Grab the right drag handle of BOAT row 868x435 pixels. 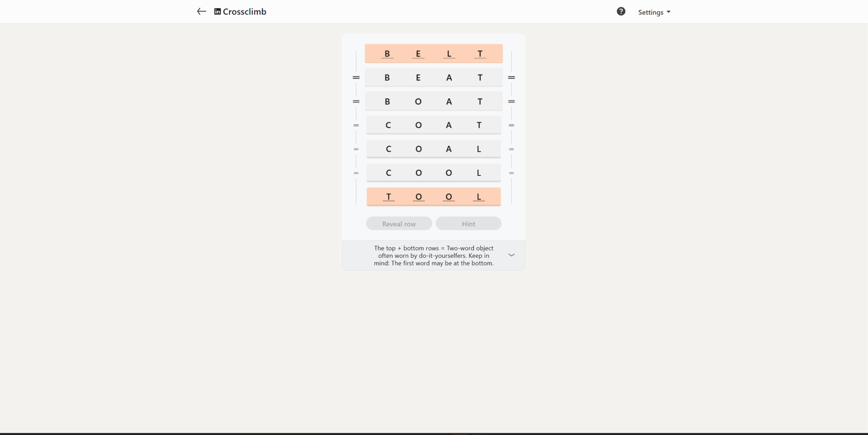(x=511, y=102)
